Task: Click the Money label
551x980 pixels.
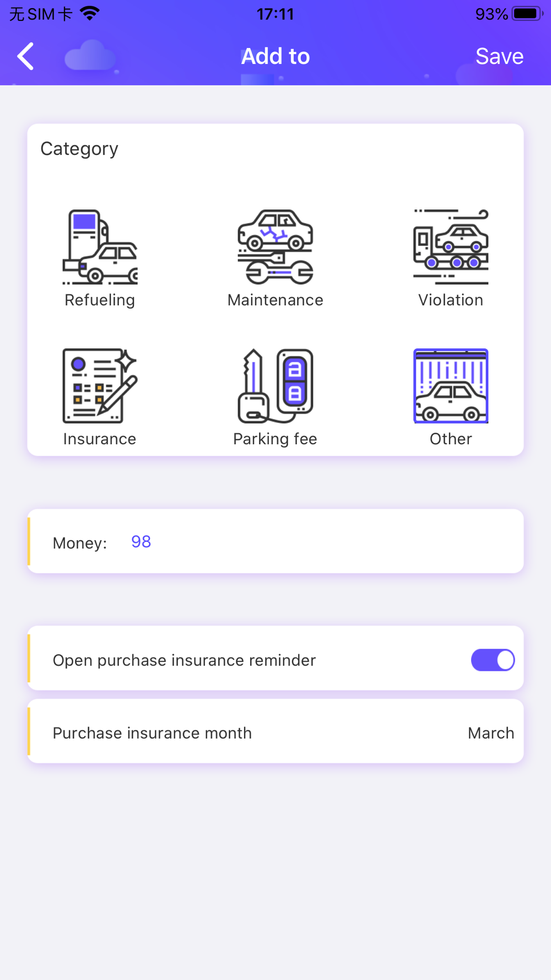Action: pos(80,543)
